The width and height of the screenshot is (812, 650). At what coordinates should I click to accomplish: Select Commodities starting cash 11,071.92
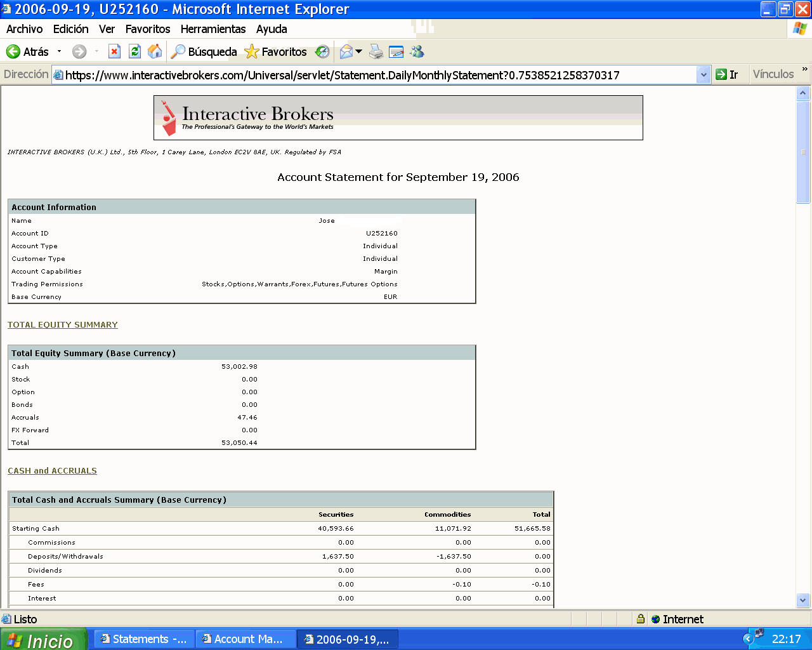(x=454, y=529)
